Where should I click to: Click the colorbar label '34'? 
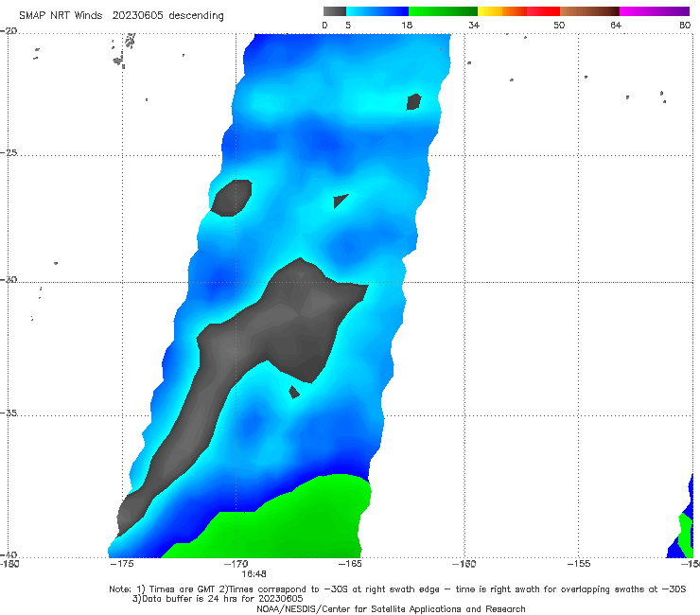(x=474, y=25)
